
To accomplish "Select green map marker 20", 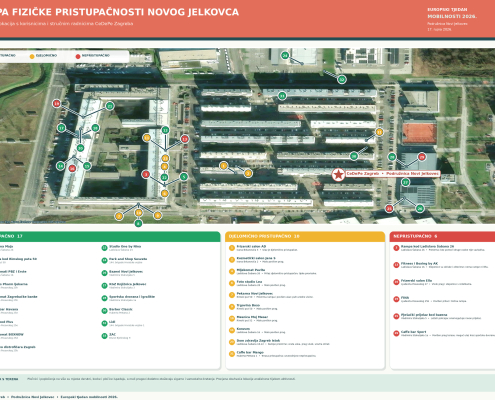I will (80, 148).
